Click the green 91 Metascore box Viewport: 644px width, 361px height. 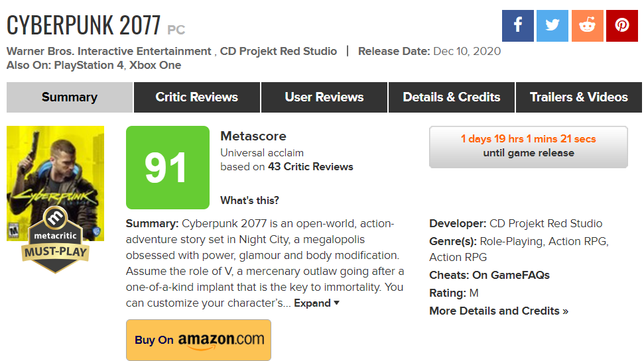tap(167, 168)
